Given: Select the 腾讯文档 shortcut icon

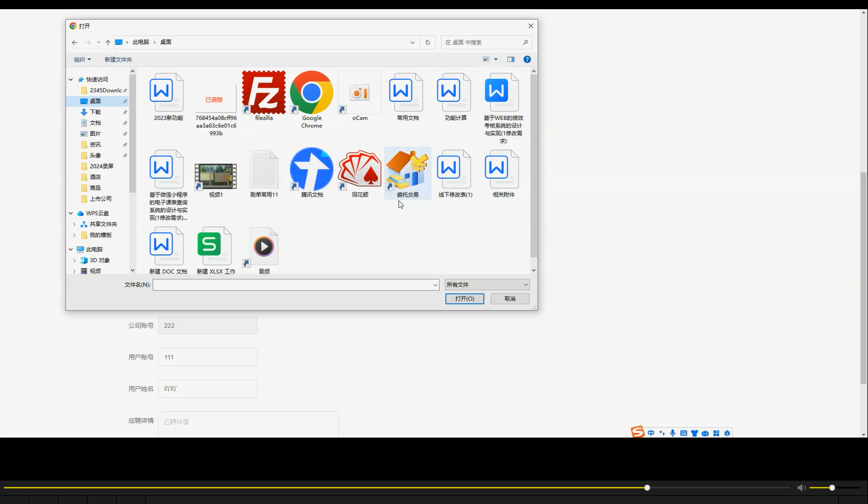Looking at the screenshot, I should click(x=311, y=169).
